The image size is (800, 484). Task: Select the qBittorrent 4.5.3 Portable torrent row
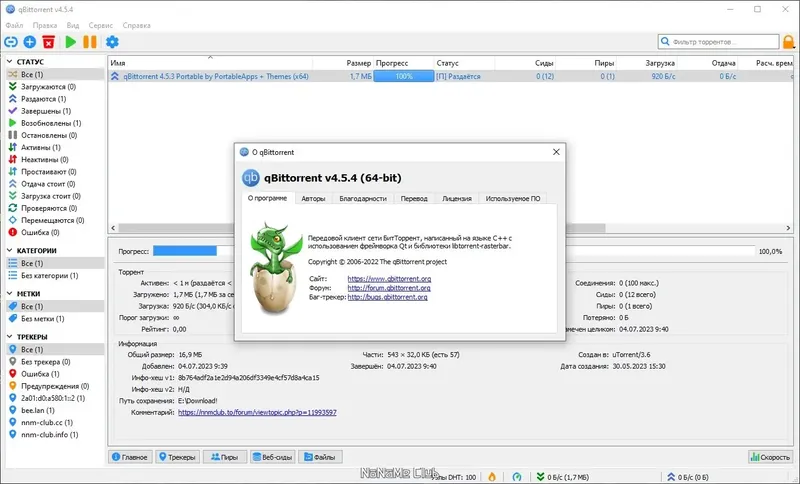pyautogui.click(x=451, y=76)
